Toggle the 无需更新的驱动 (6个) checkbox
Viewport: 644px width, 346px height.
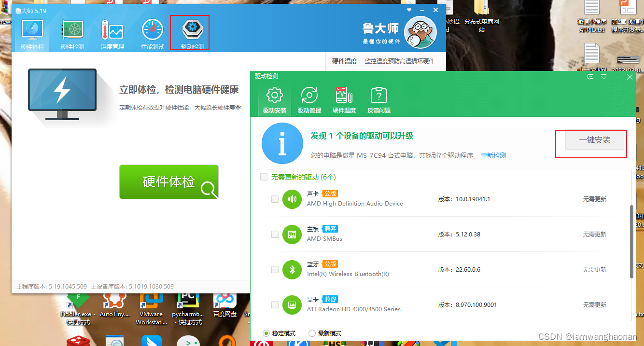point(264,177)
